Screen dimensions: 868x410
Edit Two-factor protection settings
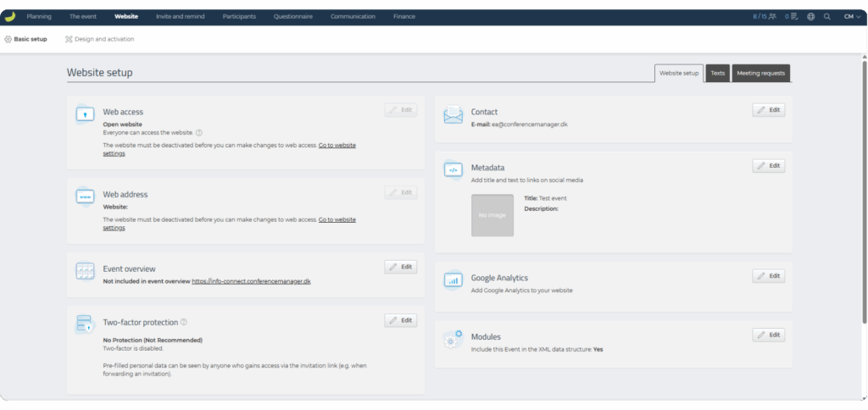click(400, 320)
